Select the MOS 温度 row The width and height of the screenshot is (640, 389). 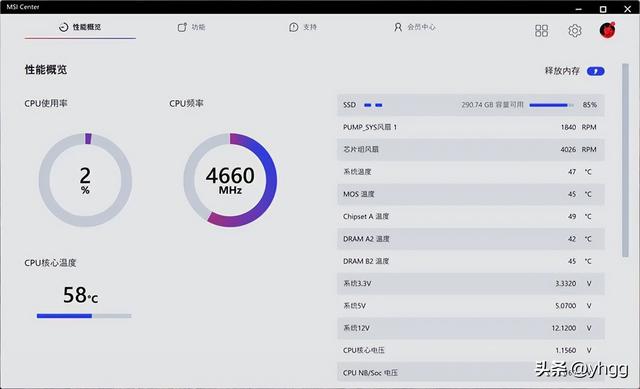[x=471, y=194]
